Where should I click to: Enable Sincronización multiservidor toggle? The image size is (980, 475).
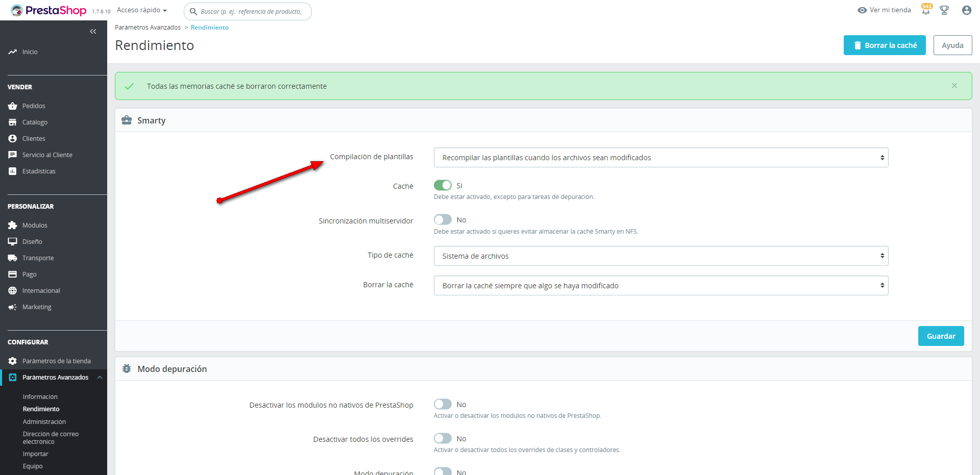(443, 219)
